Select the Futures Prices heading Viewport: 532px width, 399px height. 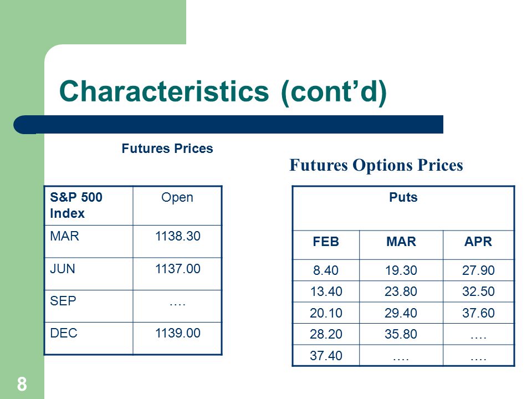(167, 149)
